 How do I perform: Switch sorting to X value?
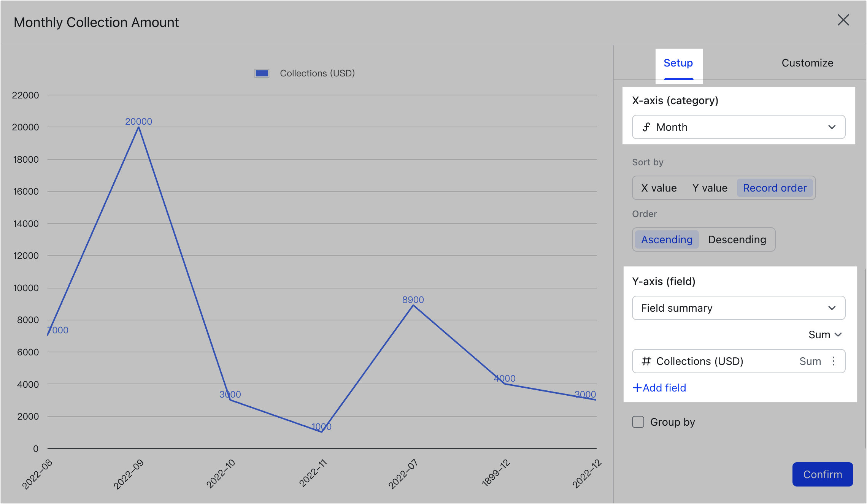[x=658, y=188]
